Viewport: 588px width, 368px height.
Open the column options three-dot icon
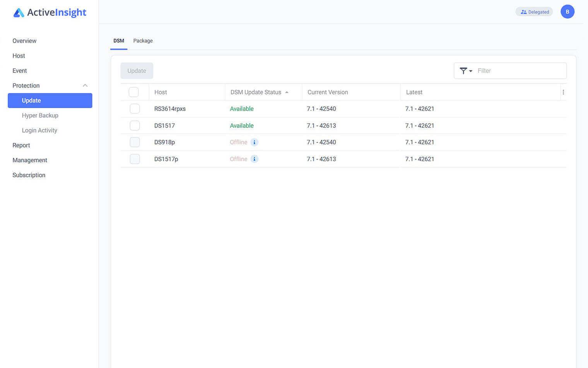(563, 92)
